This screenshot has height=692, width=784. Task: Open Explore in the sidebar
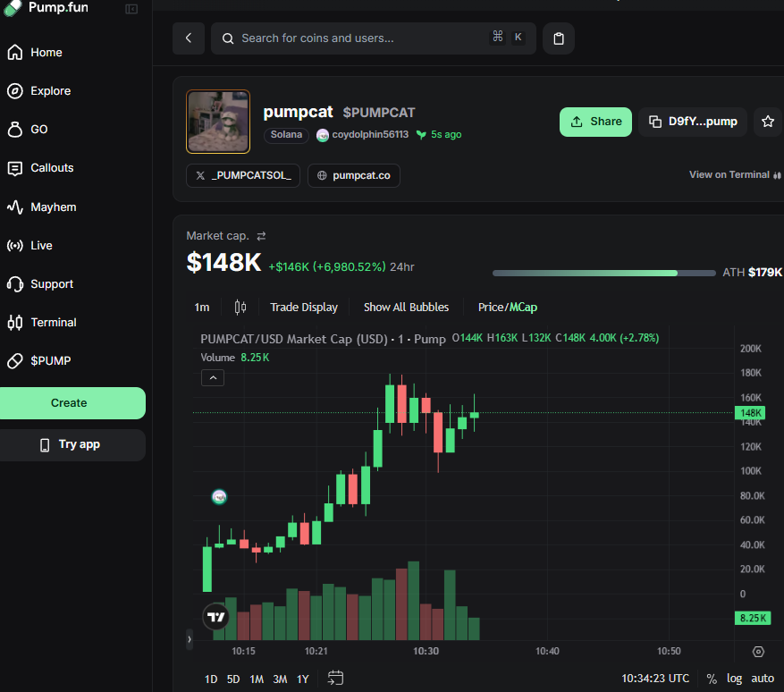pyautogui.click(x=39, y=91)
